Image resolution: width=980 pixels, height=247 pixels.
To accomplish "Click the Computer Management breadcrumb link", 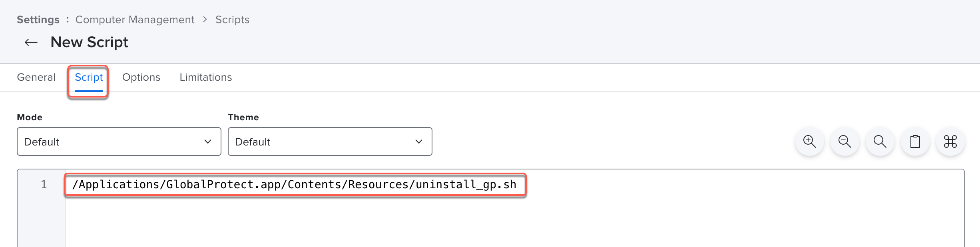I will pos(135,20).
